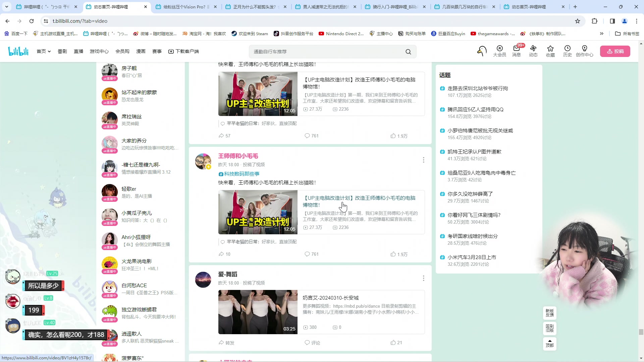Switch to the 番剧 tab
The image size is (644, 362).
click(x=62, y=51)
